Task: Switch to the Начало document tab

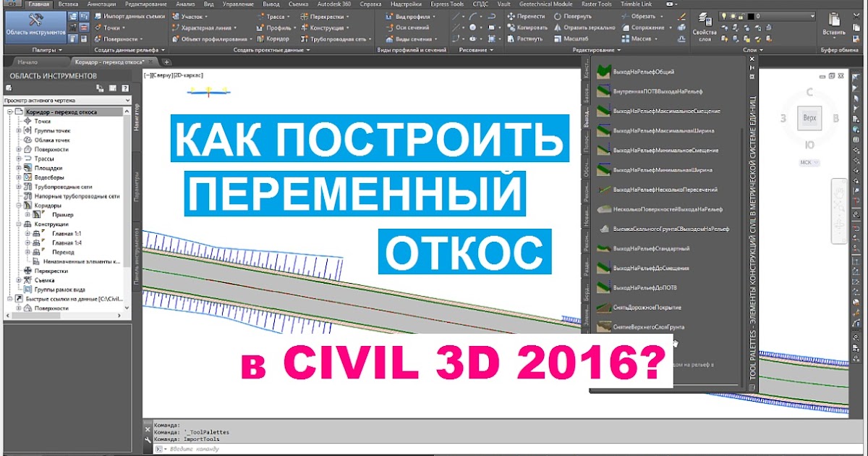Action: point(27,62)
